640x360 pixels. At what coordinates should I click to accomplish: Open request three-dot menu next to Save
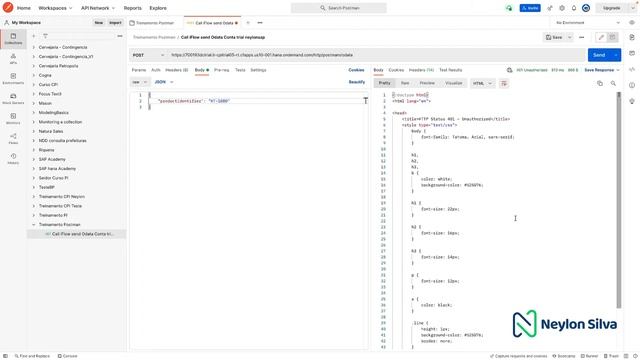tap(582, 37)
